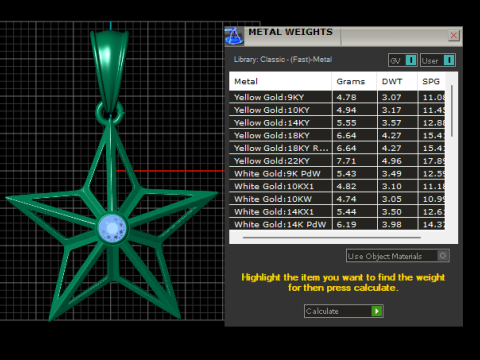Select White Gold:10KW row
The width and height of the screenshot is (480, 360).
(x=337, y=199)
